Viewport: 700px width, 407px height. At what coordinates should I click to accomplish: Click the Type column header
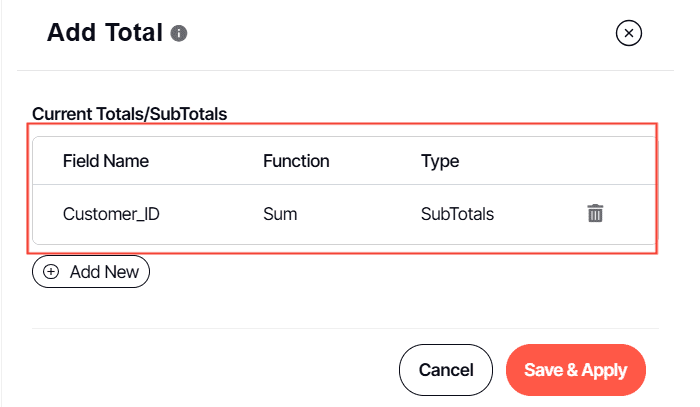pyautogui.click(x=440, y=160)
